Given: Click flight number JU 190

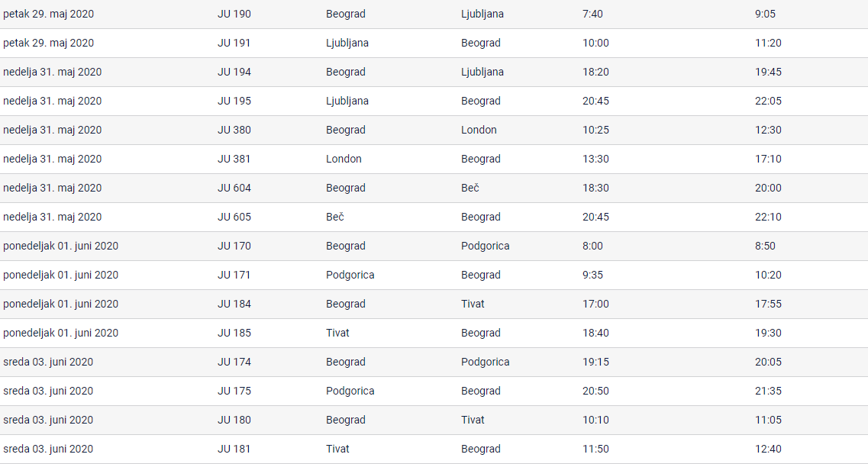Looking at the screenshot, I should (234, 14).
